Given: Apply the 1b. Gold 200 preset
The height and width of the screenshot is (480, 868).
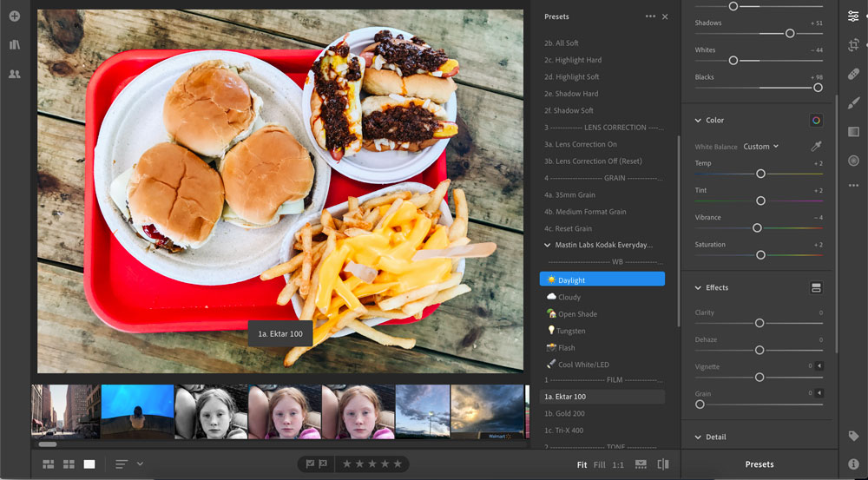Looking at the screenshot, I should tap(564, 414).
